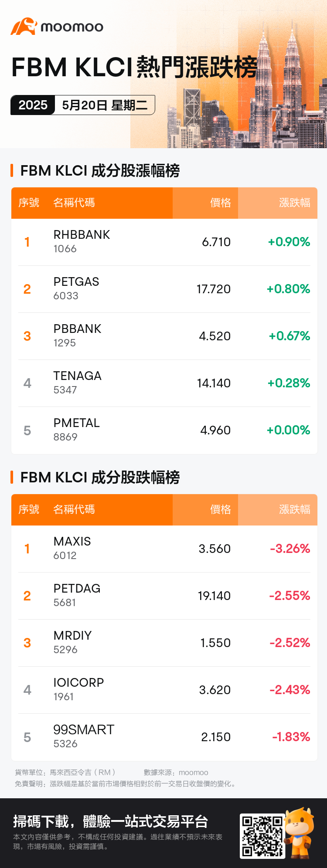
Task: Select PETDAG 5681 in losers list
Action: coord(164,596)
